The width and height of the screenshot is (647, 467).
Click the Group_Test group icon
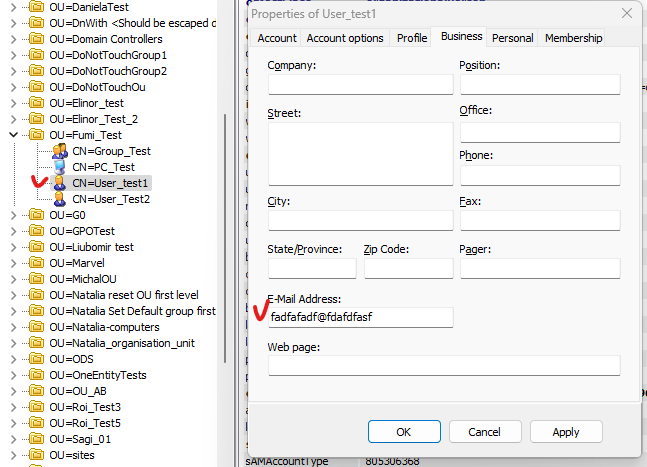pyautogui.click(x=59, y=151)
